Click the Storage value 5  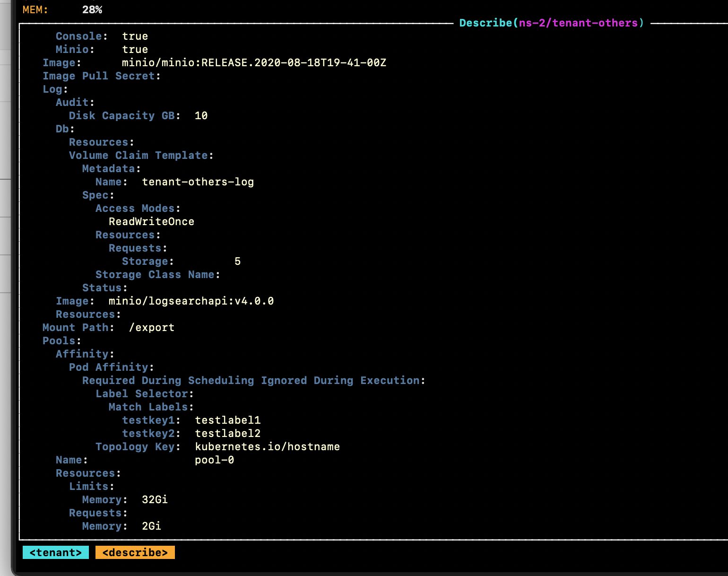pyautogui.click(x=238, y=261)
